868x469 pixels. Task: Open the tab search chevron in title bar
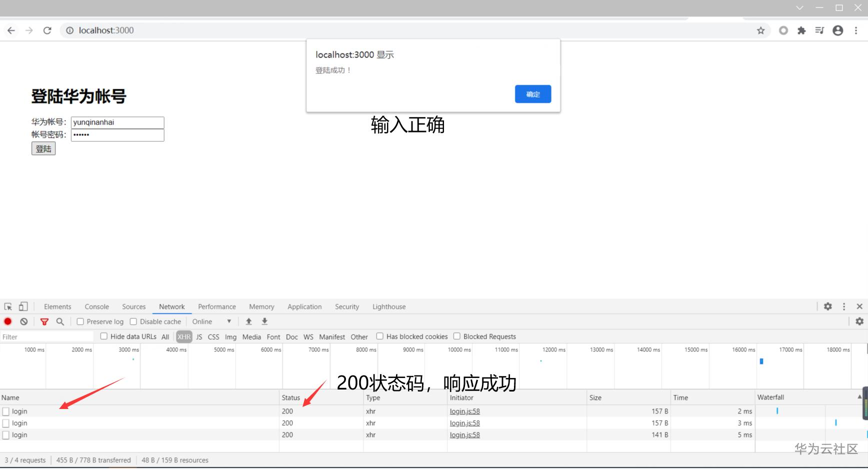click(799, 8)
